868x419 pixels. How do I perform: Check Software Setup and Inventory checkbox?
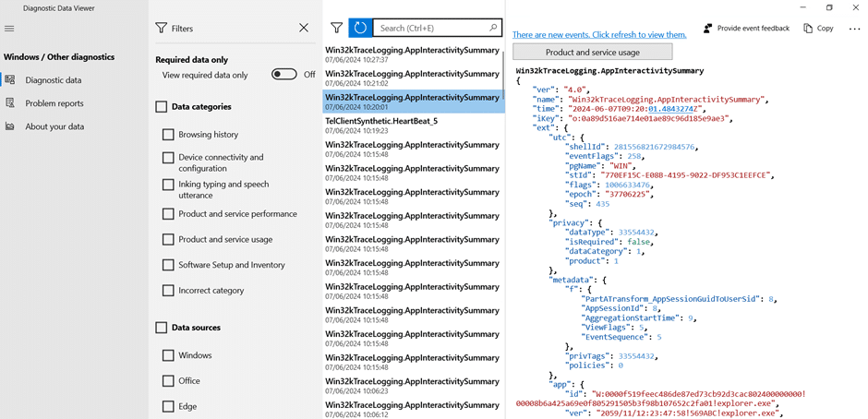168,265
